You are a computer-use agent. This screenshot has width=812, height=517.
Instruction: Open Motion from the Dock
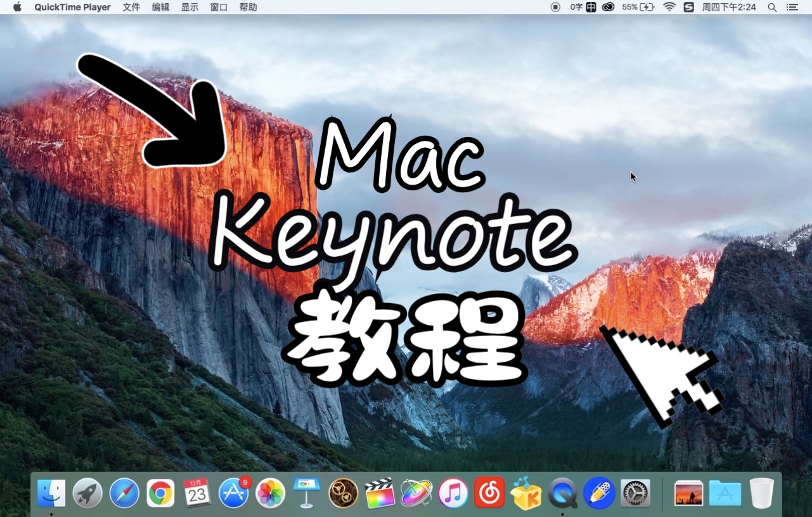[415, 492]
